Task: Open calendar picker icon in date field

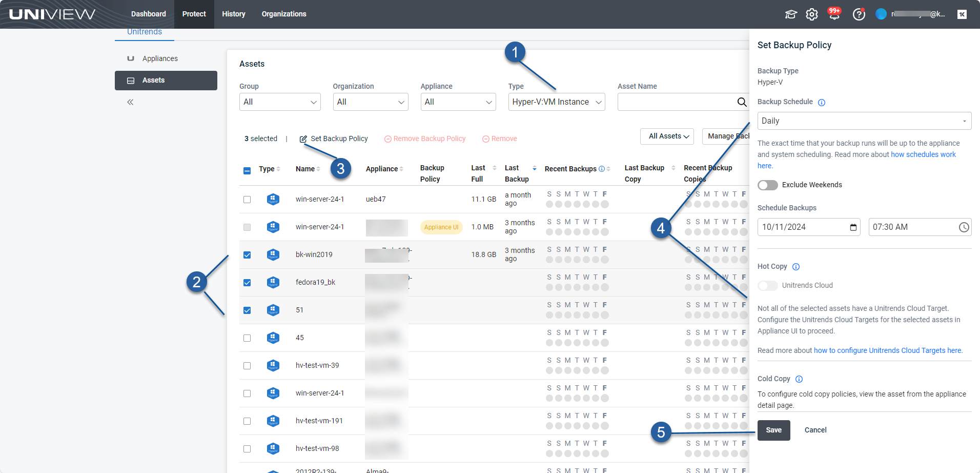Action: pos(853,227)
